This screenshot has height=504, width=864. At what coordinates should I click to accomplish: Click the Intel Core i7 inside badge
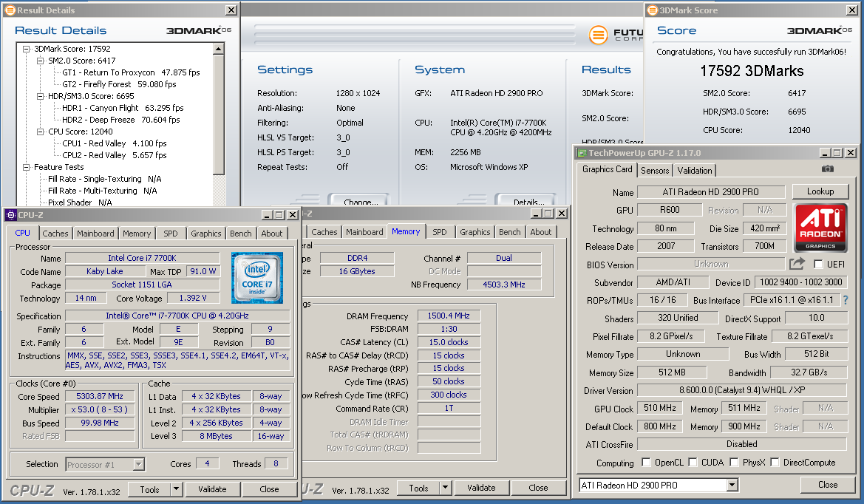[x=256, y=278]
